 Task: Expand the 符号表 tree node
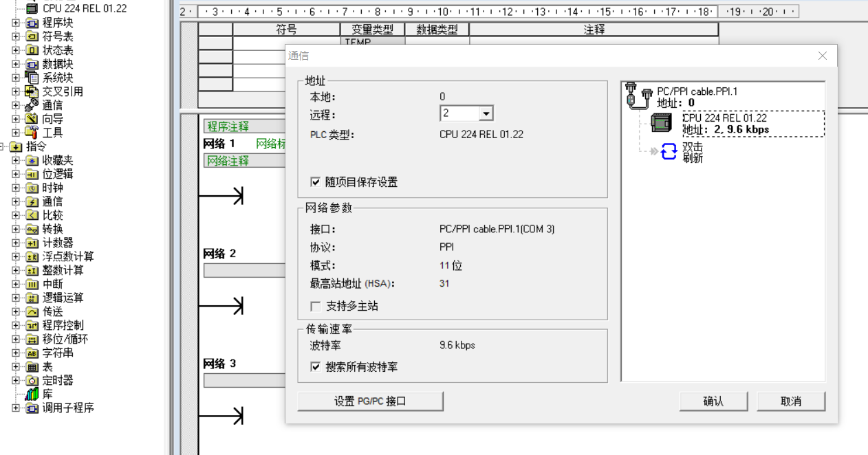(16, 36)
